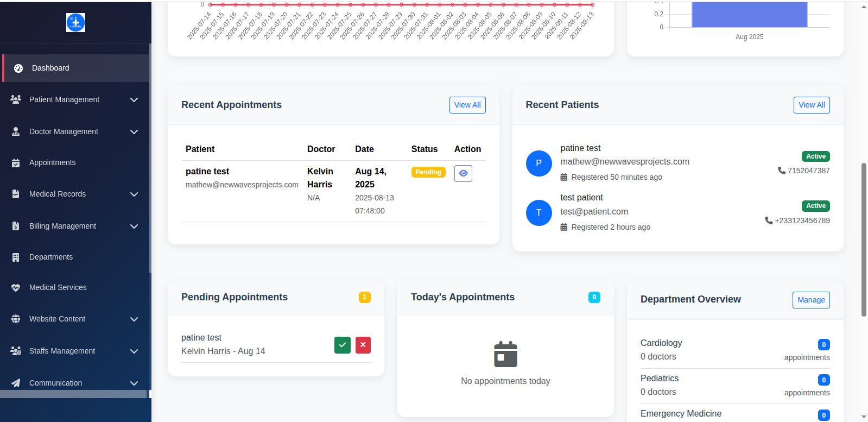This screenshot has width=868, height=422.
Task: Click the Communication paper-plane icon
Action: pyautogui.click(x=16, y=383)
